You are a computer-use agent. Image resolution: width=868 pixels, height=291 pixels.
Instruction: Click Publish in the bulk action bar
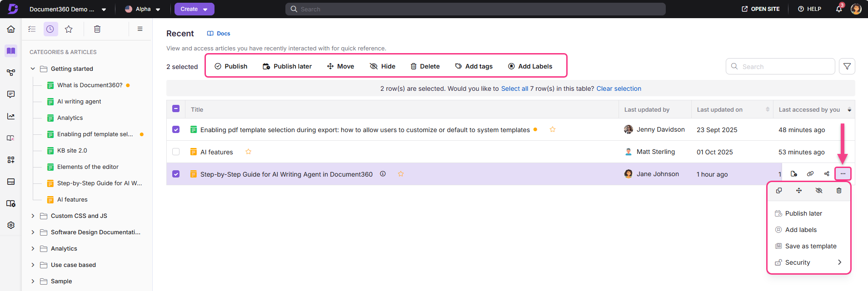pos(231,66)
